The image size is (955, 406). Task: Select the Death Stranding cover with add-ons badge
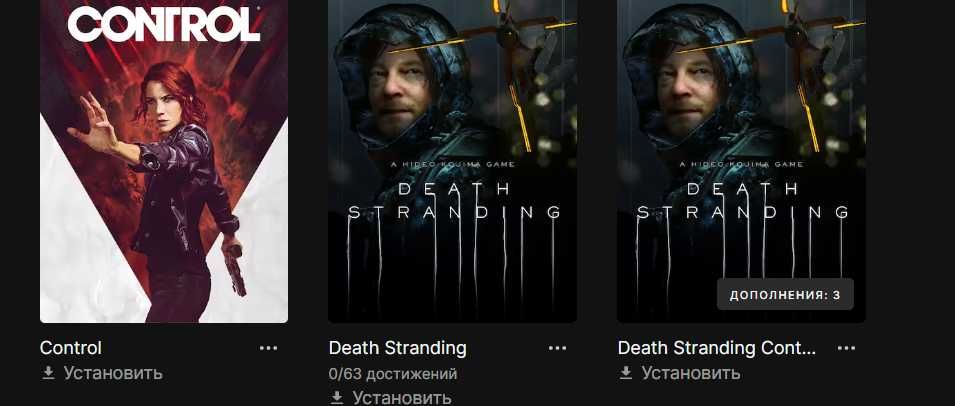point(741,161)
